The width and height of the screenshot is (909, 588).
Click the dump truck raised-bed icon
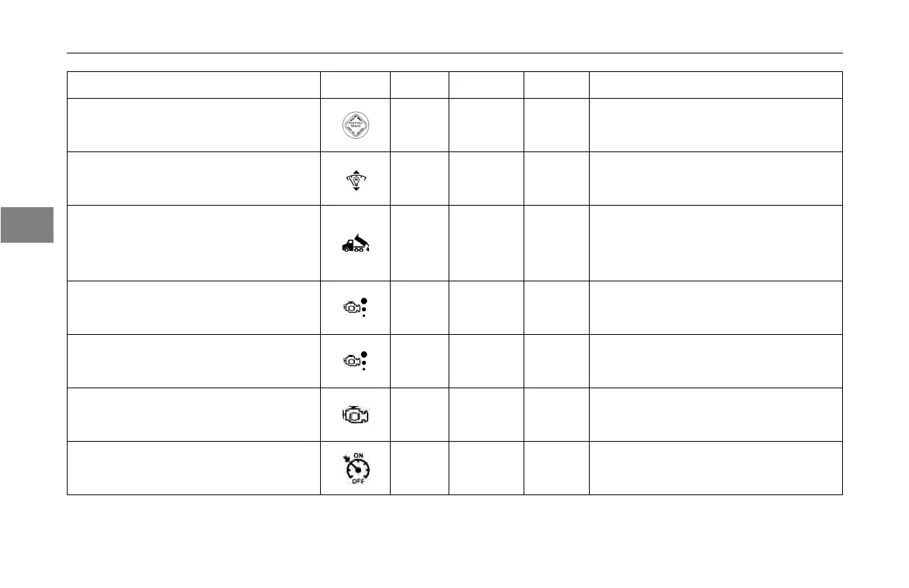355,244
